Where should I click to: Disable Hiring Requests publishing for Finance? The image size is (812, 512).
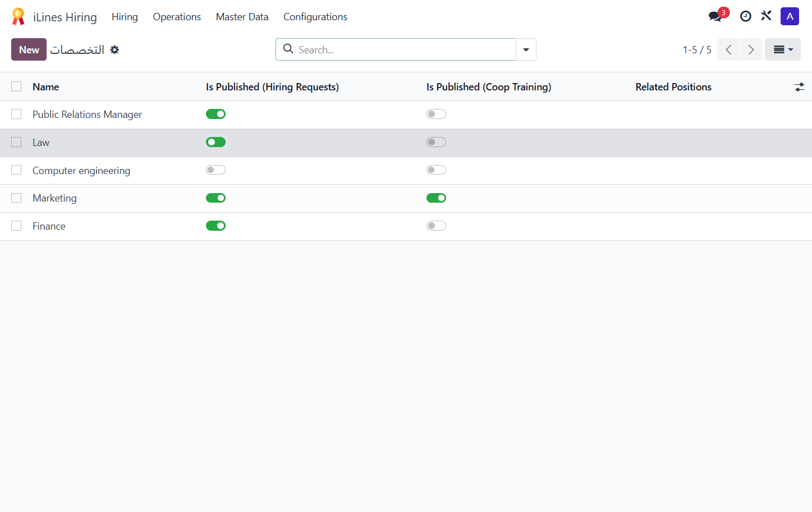(x=215, y=226)
